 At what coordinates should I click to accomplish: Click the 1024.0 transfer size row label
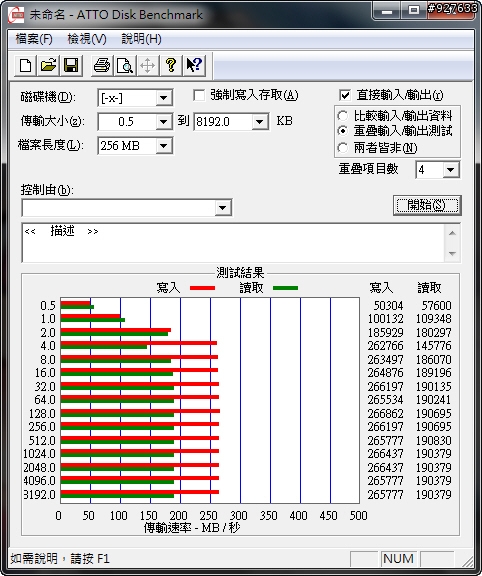click(39, 454)
